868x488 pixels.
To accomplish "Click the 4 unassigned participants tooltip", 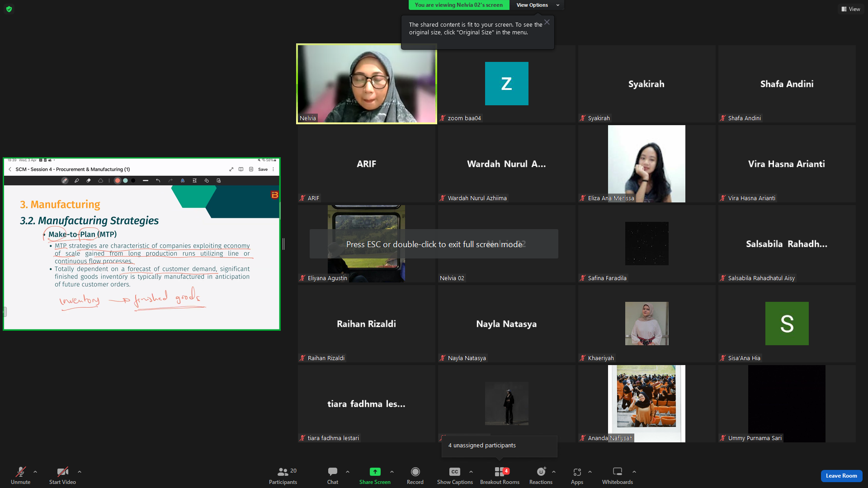I will pos(500,446).
